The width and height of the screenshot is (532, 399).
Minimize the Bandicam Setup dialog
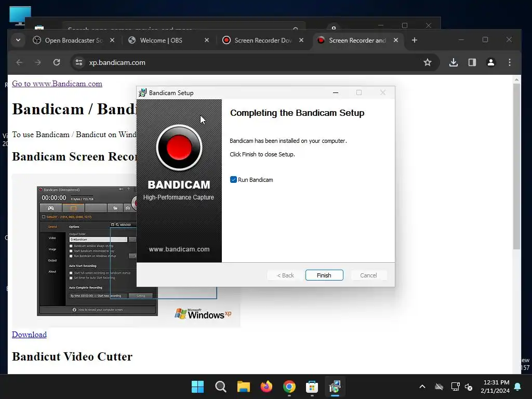pyautogui.click(x=336, y=92)
